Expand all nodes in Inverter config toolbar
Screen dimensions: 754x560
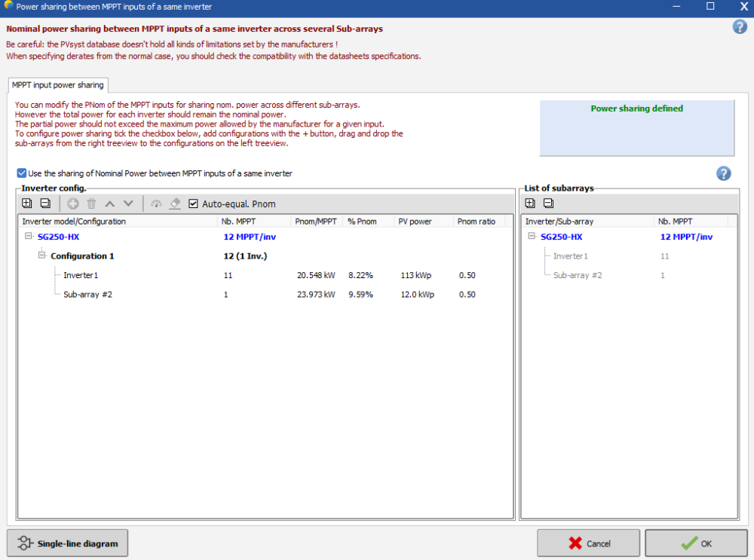(x=27, y=203)
